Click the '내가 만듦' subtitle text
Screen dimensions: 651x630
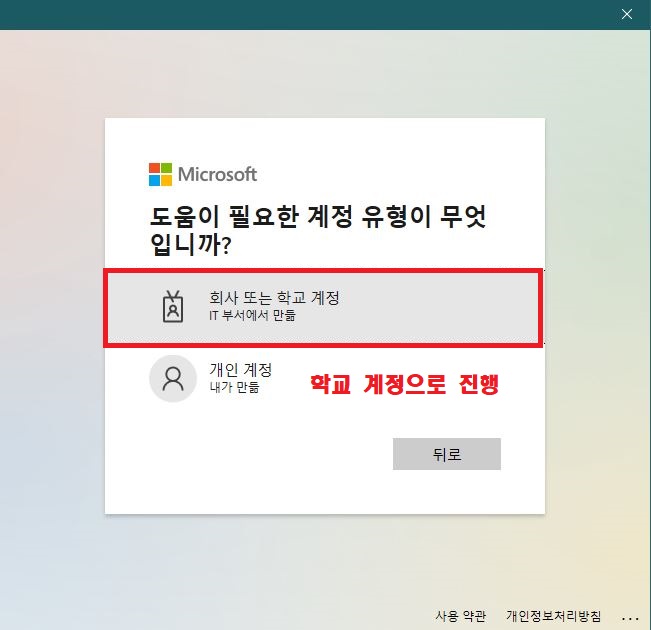click(x=234, y=387)
